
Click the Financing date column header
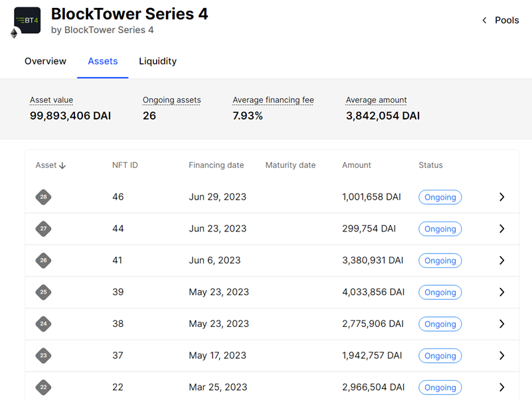coord(216,165)
